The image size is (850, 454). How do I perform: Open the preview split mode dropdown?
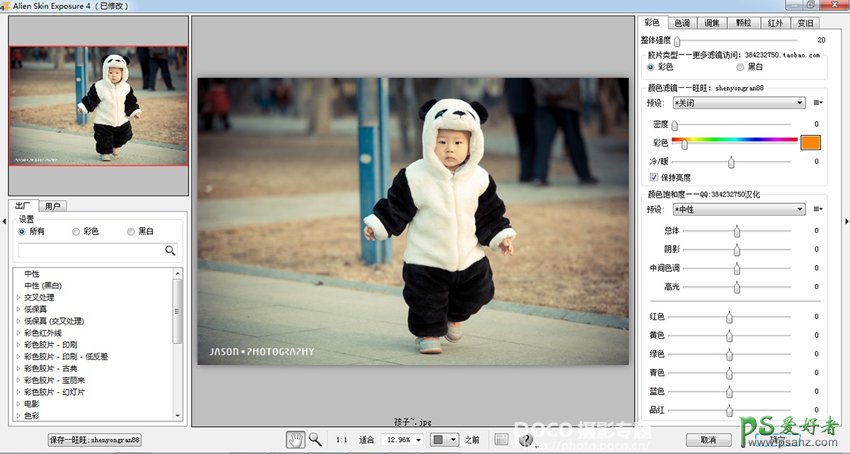[445, 440]
